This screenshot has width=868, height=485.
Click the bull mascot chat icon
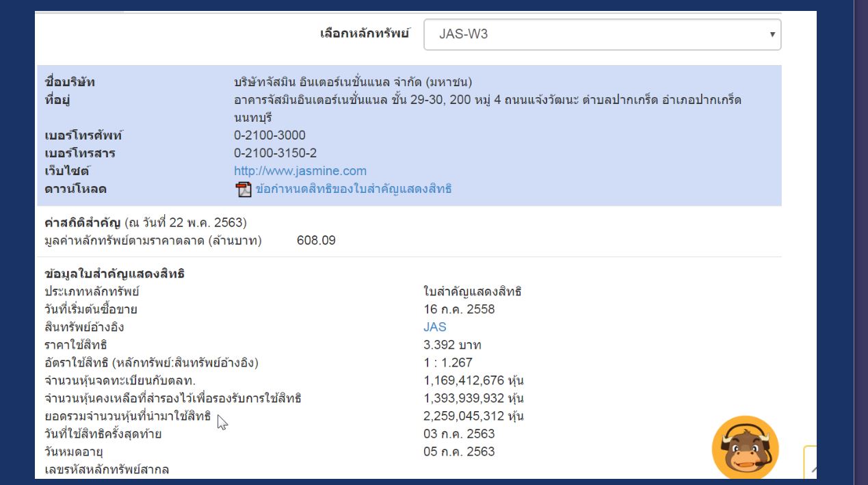click(x=745, y=448)
